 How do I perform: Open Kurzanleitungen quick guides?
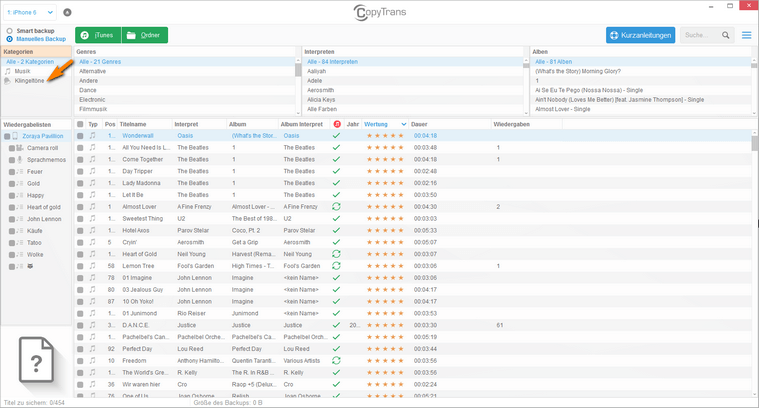click(x=640, y=35)
